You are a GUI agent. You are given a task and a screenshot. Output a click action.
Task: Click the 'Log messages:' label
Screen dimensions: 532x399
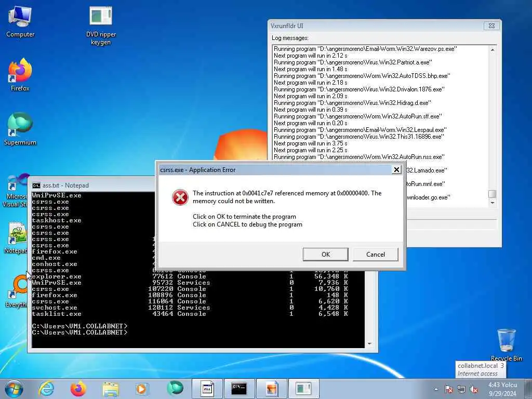290,38
